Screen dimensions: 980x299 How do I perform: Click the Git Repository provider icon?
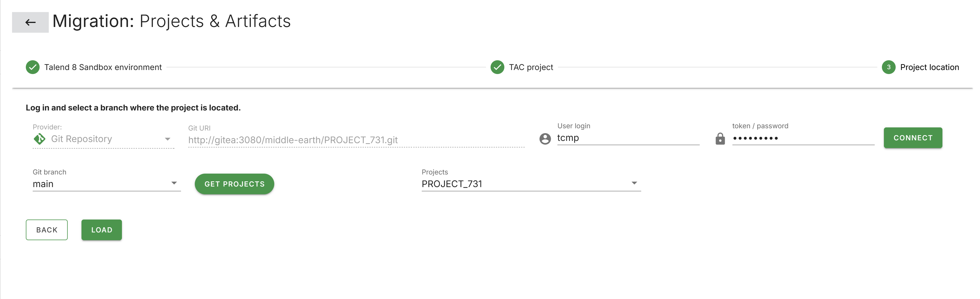39,139
